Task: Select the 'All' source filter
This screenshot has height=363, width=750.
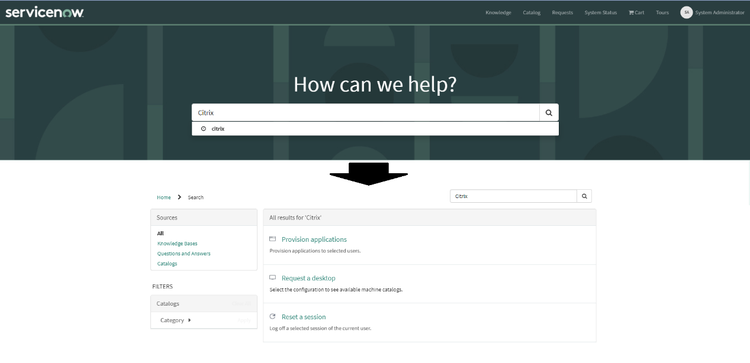Action: click(160, 233)
